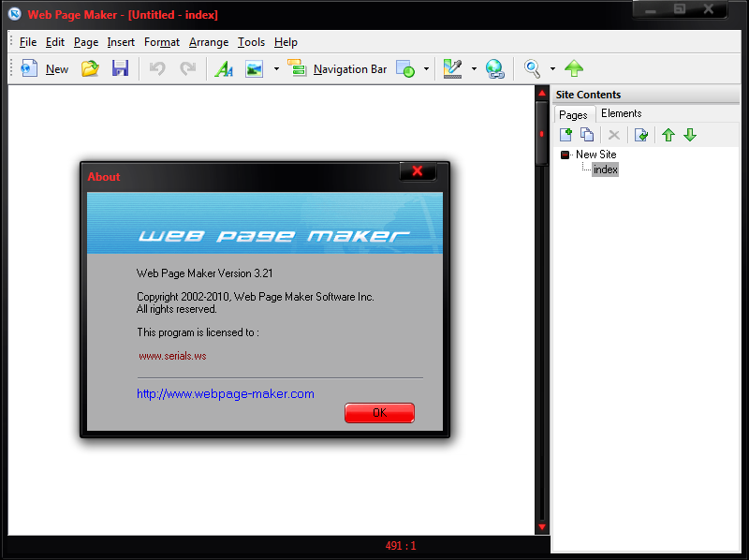Open the Edit menu
Viewport: 749px width, 560px height.
55,42
